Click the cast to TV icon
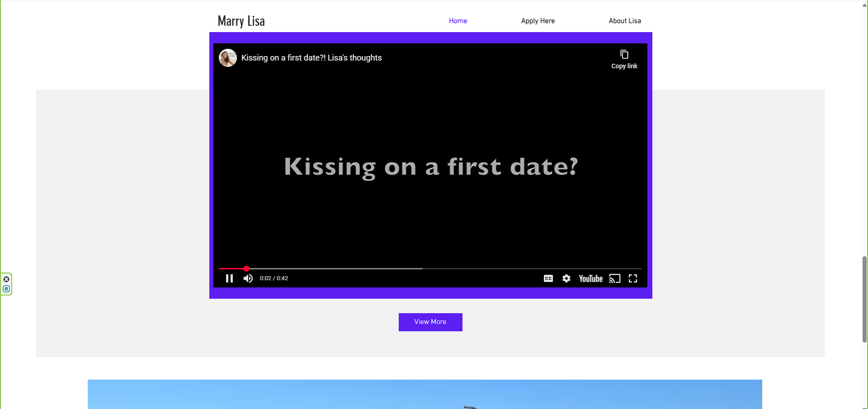Screen dimensions: 868x409 point(614,278)
